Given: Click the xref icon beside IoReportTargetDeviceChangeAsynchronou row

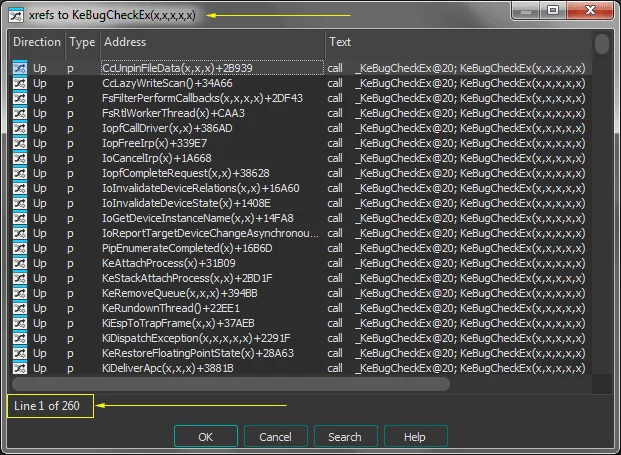Looking at the screenshot, I should [20, 233].
